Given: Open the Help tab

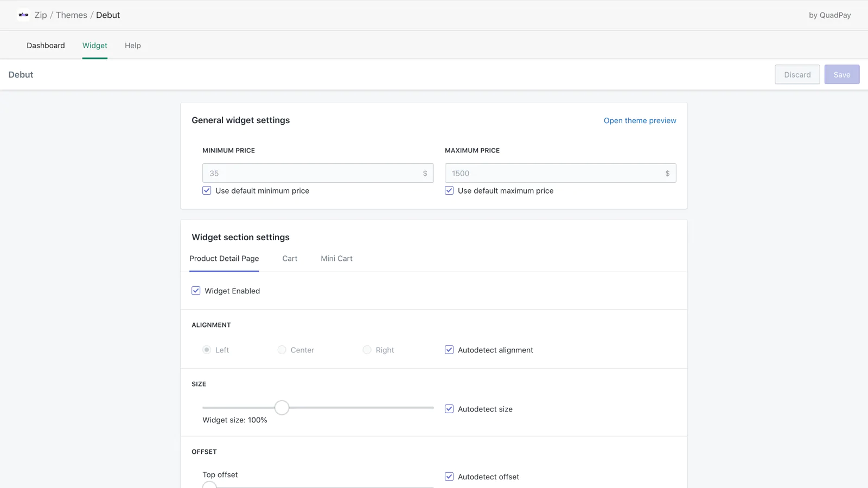Looking at the screenshot, I should point(133,46).
